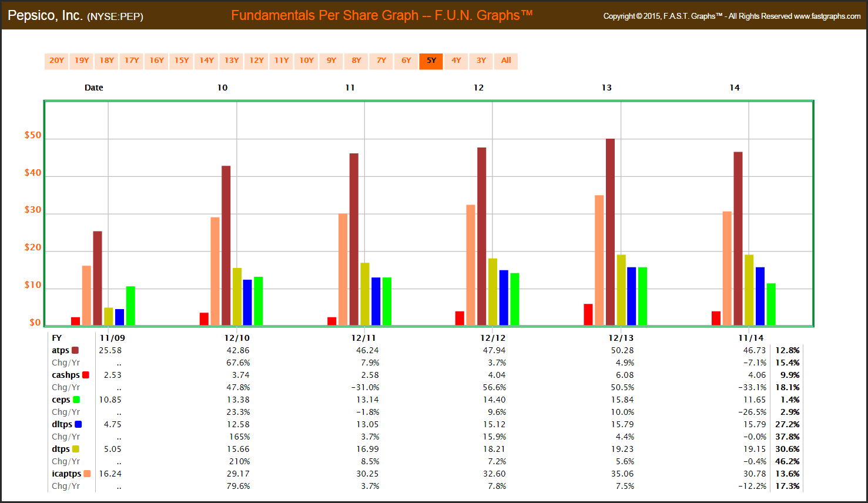Click the 3Y time range button
Image resolution: width=868 pixels, height=503 pixels.
(481, 61)
